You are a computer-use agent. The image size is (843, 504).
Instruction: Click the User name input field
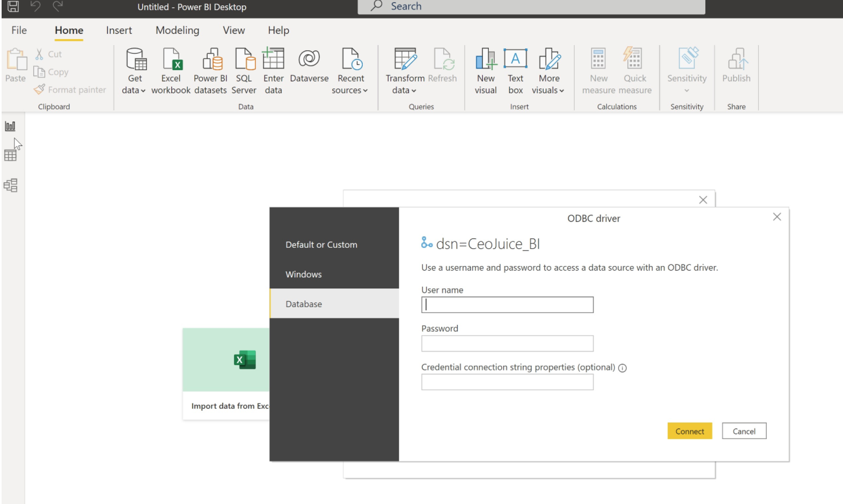(507, 305)
